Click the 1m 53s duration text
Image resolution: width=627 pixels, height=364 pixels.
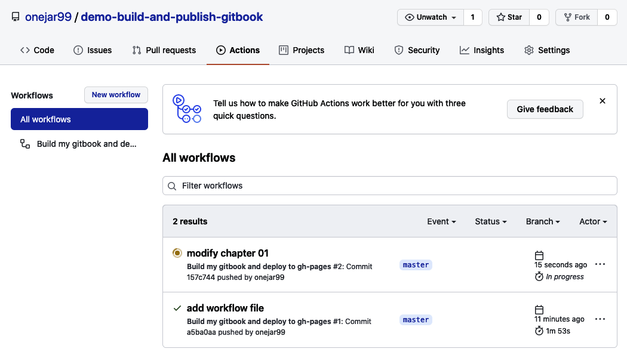[558, 331]
